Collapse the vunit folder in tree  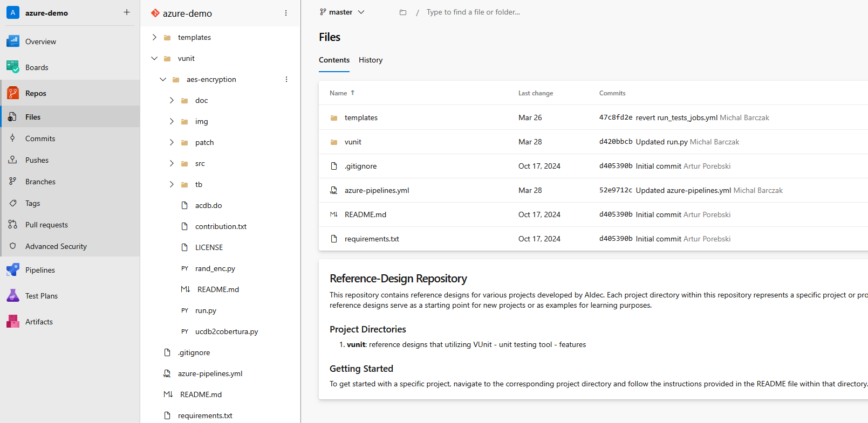(x=154, y=58)
